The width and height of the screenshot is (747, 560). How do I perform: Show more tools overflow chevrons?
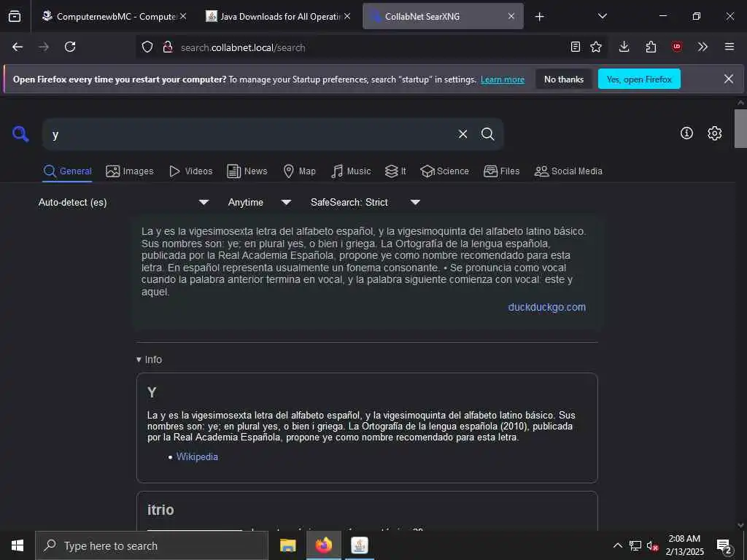click(703, 47)
